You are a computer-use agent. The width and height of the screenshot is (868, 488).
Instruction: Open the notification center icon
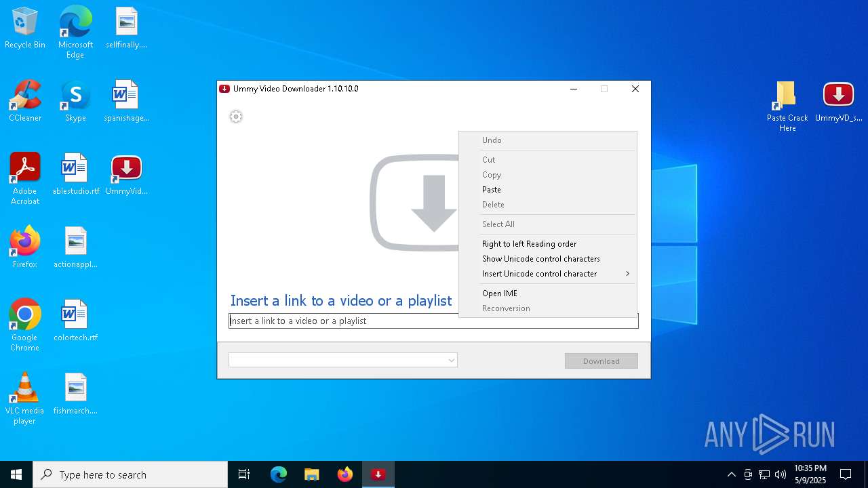tap(846, 474)
